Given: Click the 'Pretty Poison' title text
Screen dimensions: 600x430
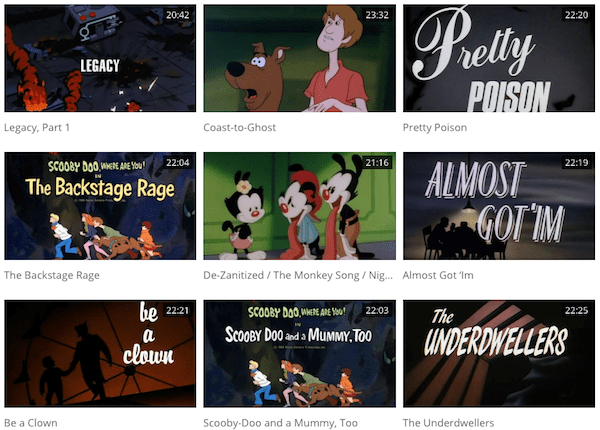Looking at the screenshot, I should [x=435, y=128].
